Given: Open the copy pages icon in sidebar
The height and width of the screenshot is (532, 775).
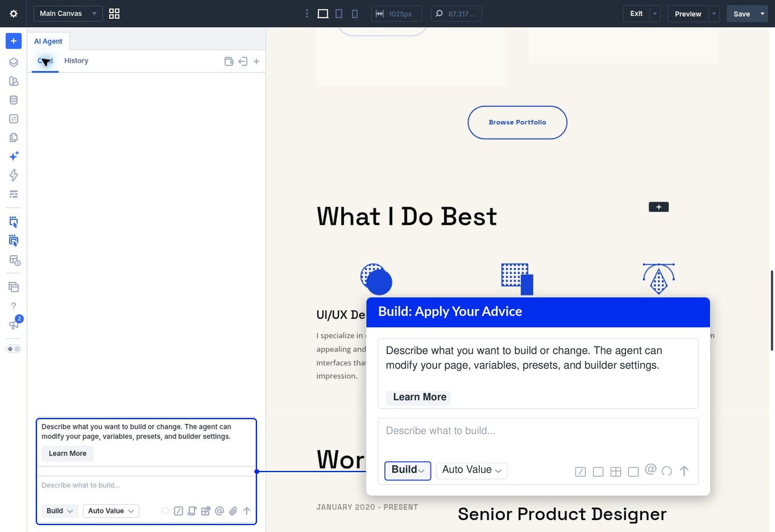Looking at the screenshot, I should (x=13, y=138).
